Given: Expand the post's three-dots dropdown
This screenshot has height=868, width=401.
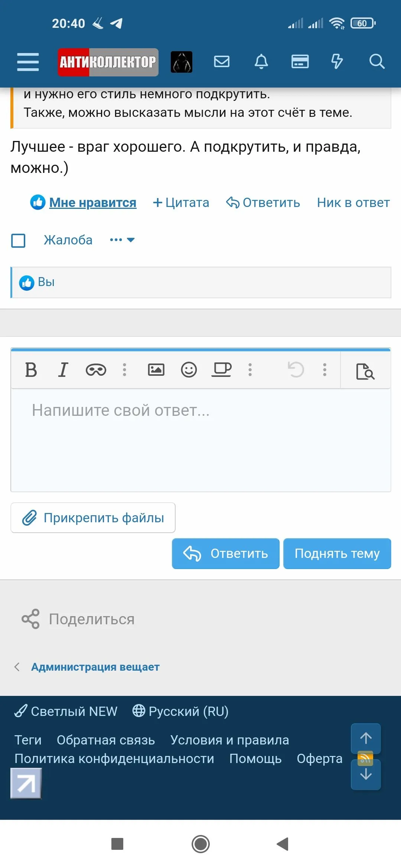Looking at the screenshot, I should click(x=122, y=240).
